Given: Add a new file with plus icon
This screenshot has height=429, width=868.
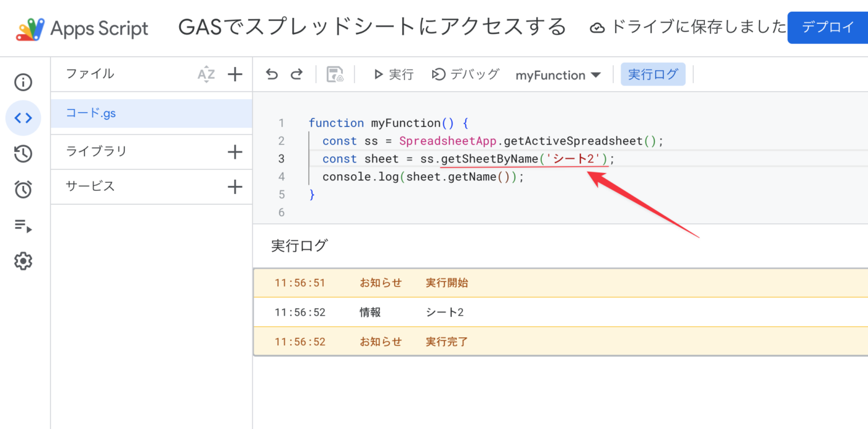Looking at the screenshot, I should [234, 74].
